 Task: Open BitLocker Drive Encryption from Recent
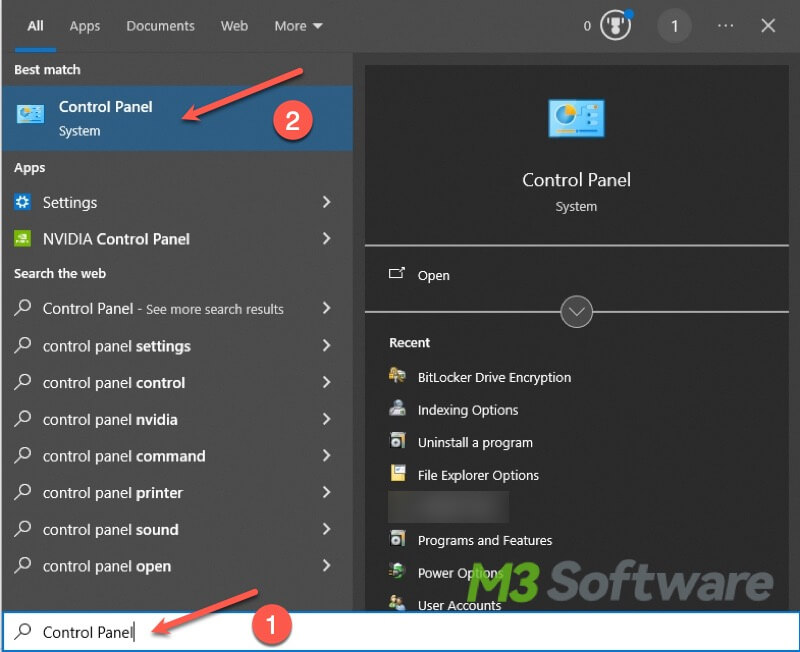coord(494,378)
